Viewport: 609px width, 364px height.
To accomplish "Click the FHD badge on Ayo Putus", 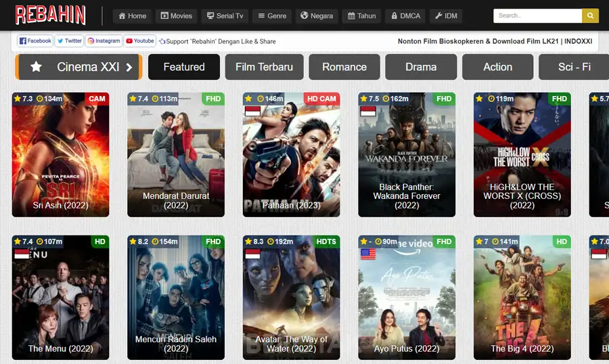I will (444, 242).
